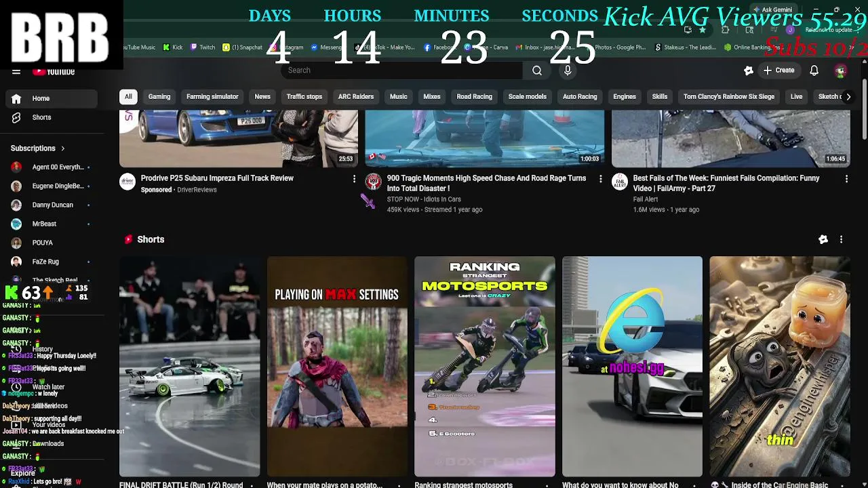Screen dimensions: 868x488
Task: Open the Create button menu
Action: [778, 70]
